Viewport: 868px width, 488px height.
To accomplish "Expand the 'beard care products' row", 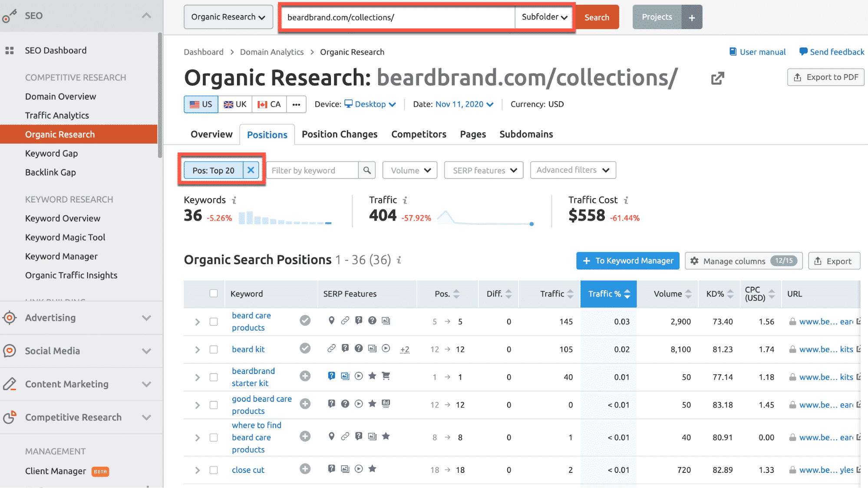I will pos(197,322).
